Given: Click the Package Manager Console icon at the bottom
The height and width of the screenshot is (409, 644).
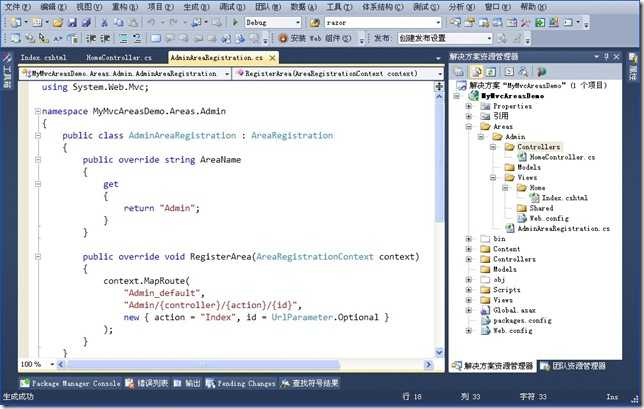Looking at the screenshot, I should coord(25,383).
